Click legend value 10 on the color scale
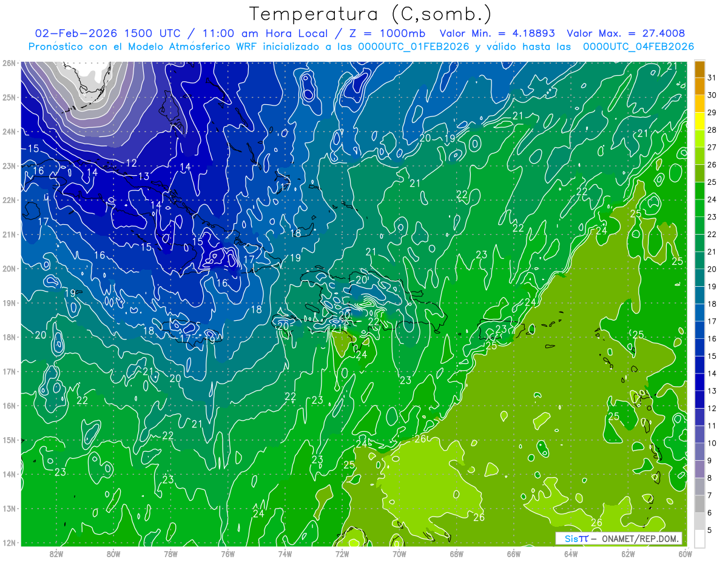The width and height of the screenshot is (728, 562). (712, 443)
